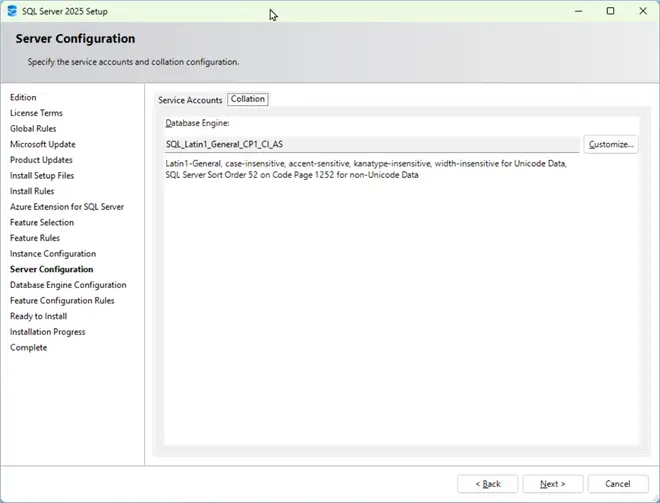Click Feature Configuration Rules step

[62, 301]
